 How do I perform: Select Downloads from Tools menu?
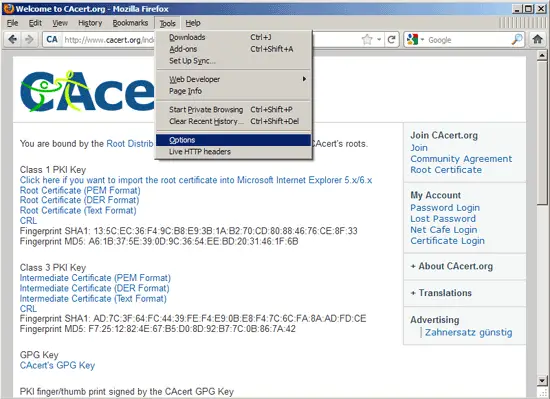[x=233, y=37]
